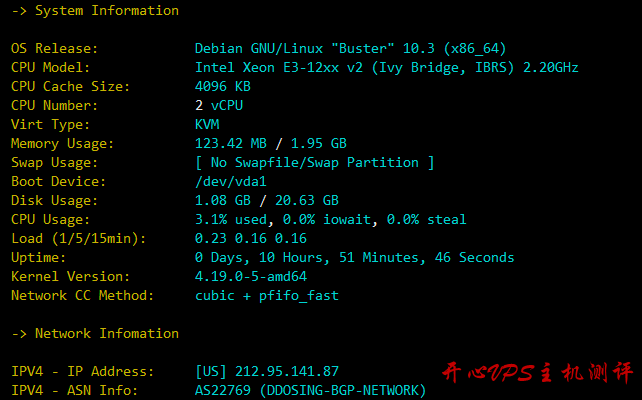Click the Debian GNU/Linux Buster 10.3 value
Image resolution: width=642 pixels, height=400 pixels.
(350, 49)
